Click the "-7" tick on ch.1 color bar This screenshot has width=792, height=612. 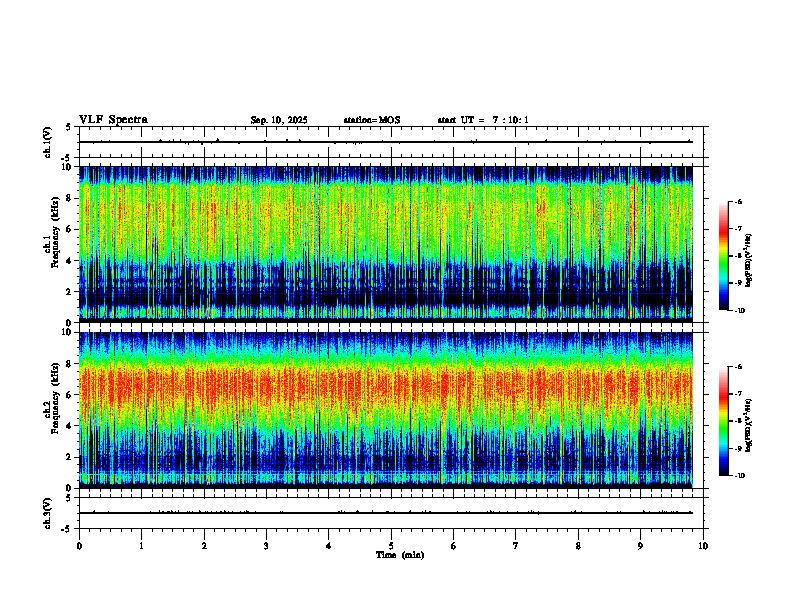(x=738, y=229)
